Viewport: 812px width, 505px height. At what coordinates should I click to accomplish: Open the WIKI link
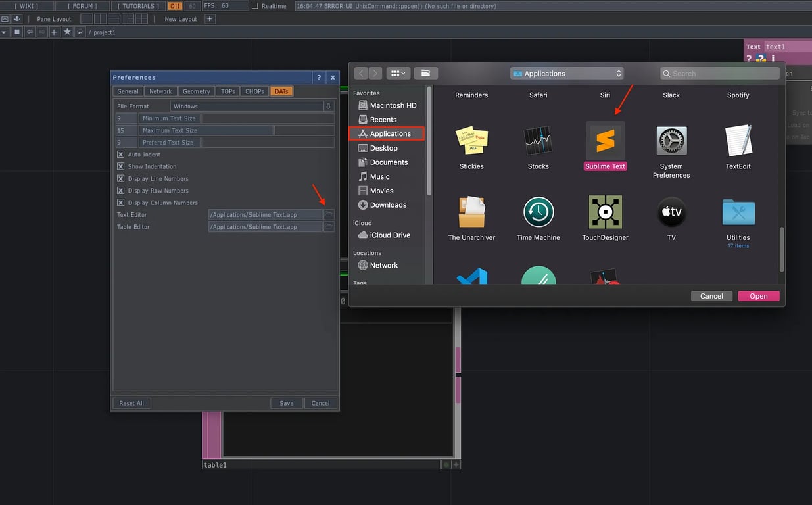pyautogui.click(x=26, y=6)
